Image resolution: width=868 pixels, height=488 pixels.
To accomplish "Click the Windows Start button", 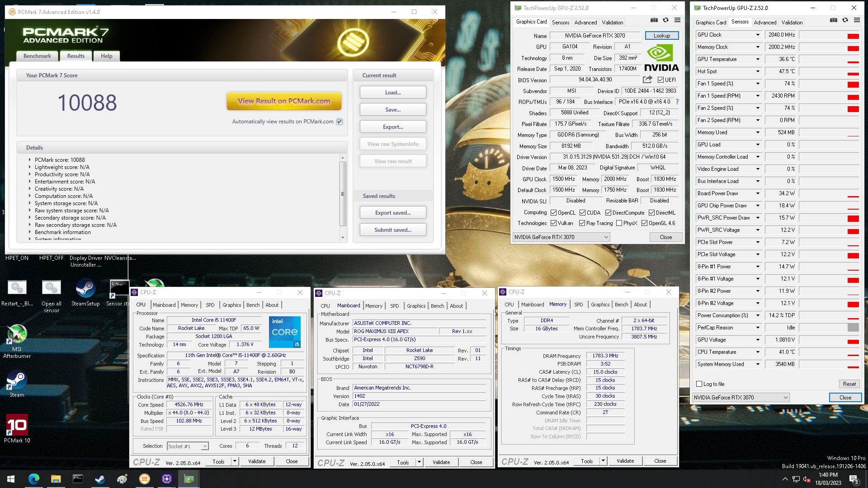I will pos(11,479).
